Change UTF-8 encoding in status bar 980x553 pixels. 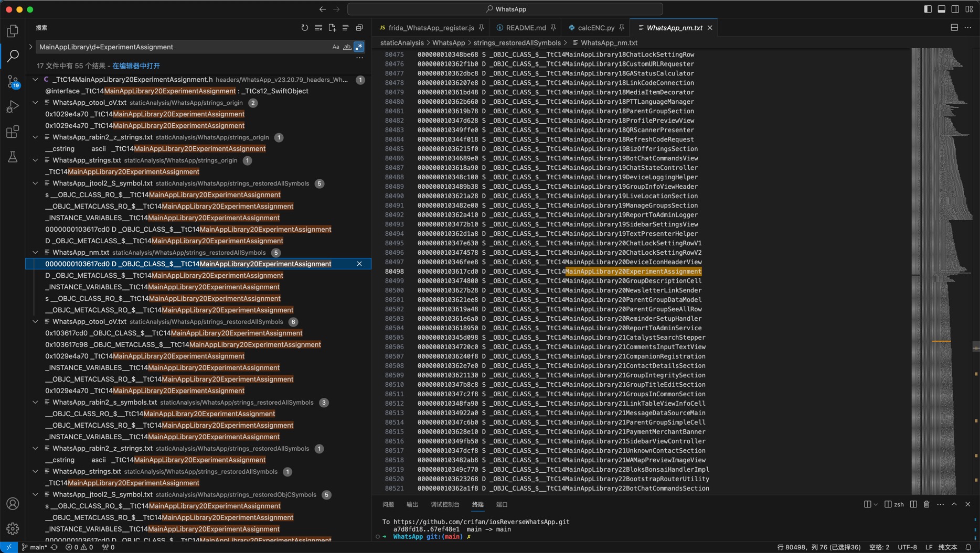[x=907, y=547]
